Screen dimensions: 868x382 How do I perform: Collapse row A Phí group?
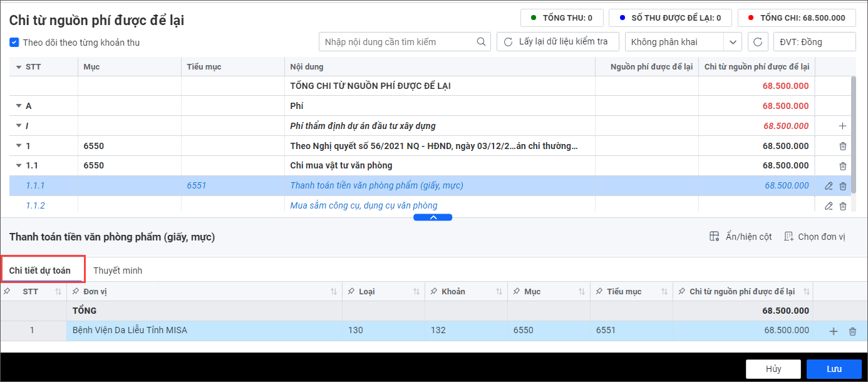point(19,106)
